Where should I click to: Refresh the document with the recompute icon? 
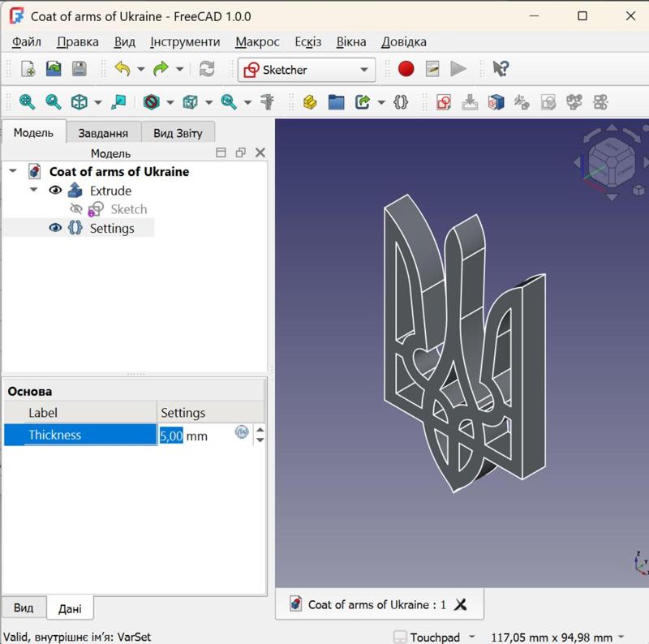207,69
